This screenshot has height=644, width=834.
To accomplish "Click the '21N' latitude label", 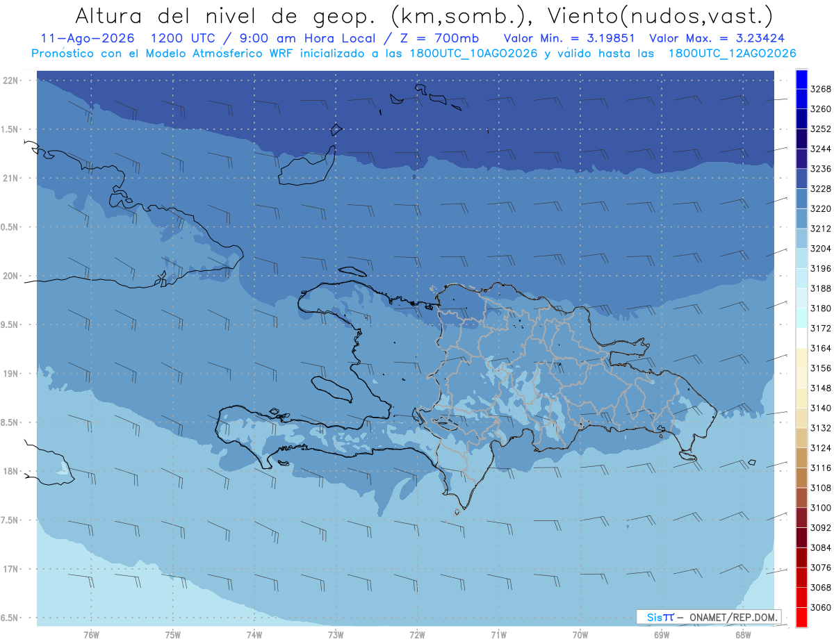I will point(11,179).
